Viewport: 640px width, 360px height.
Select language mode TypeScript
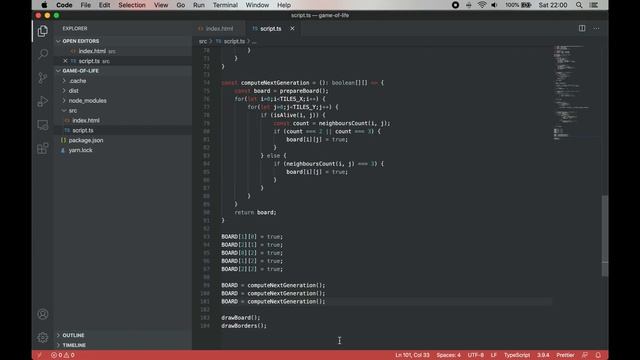517,355
